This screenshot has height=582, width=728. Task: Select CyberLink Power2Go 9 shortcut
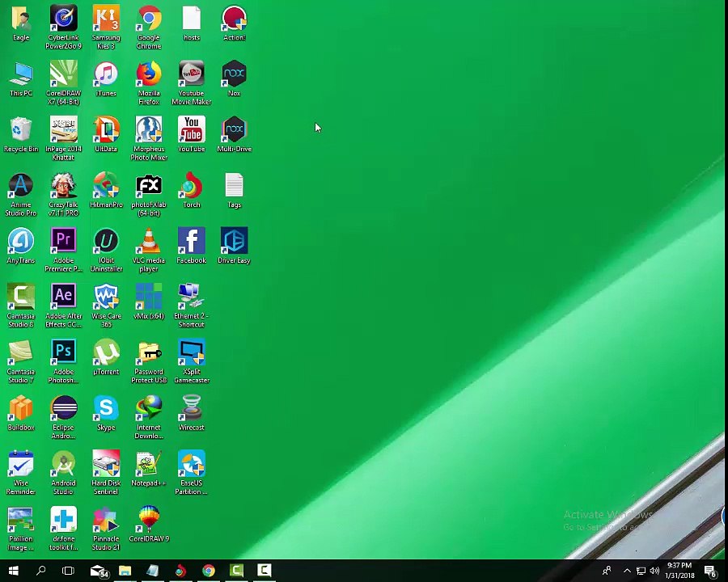[64, 19]
